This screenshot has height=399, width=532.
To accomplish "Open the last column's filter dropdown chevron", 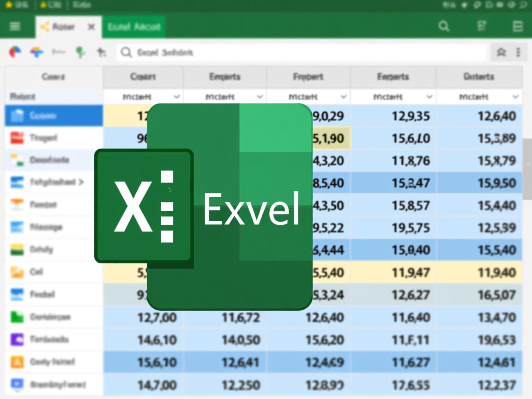I will (516, 97).
